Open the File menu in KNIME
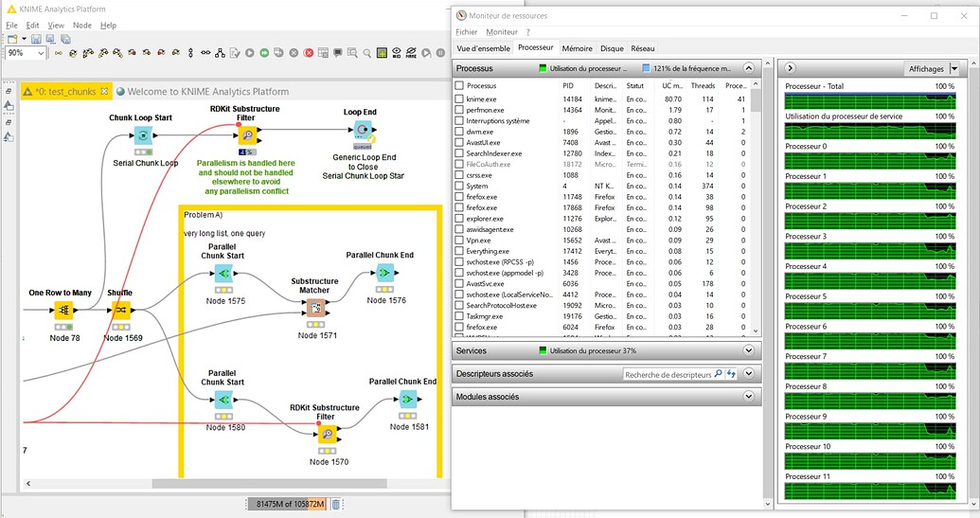This screenshot has height=518, width=980. click(x=12, y=26)
